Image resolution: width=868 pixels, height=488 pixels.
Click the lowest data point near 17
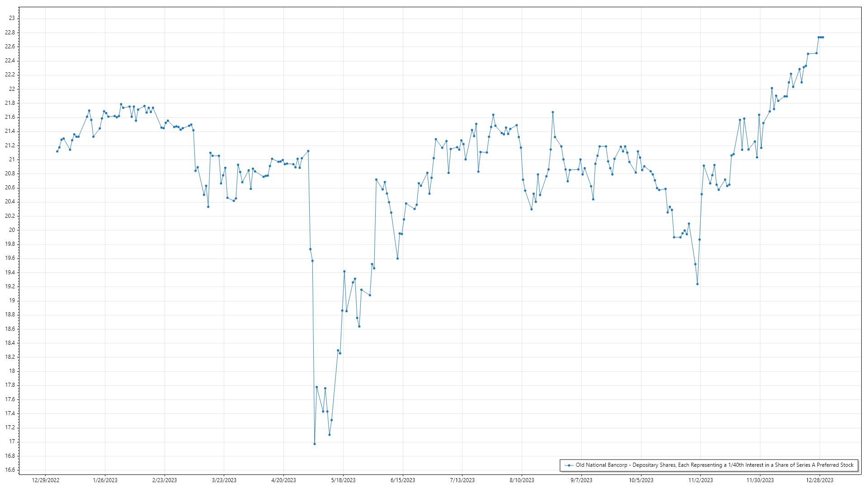(315, 444)
